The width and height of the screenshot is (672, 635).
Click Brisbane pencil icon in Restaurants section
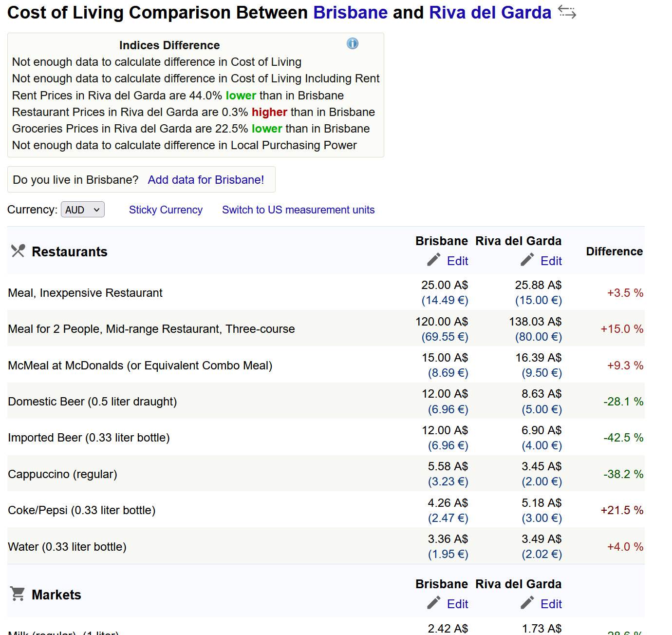pyautogui.click(x=433, y=260)
